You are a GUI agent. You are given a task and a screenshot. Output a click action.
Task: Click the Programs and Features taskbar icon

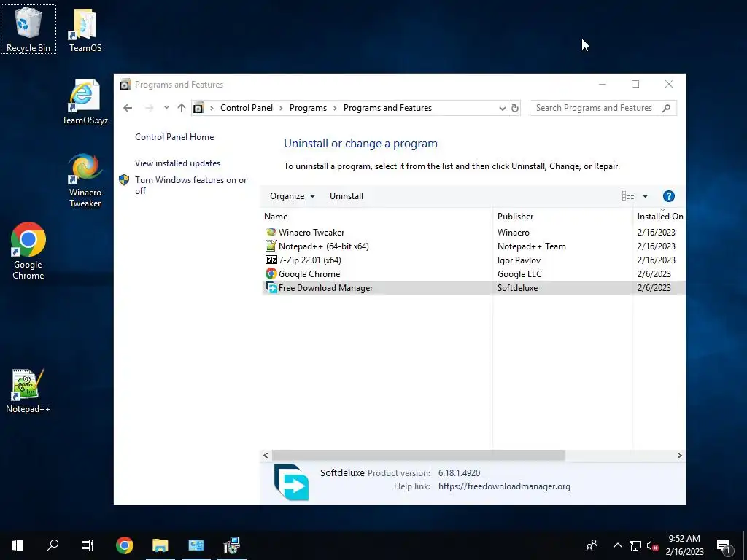[x=231, y=545]
